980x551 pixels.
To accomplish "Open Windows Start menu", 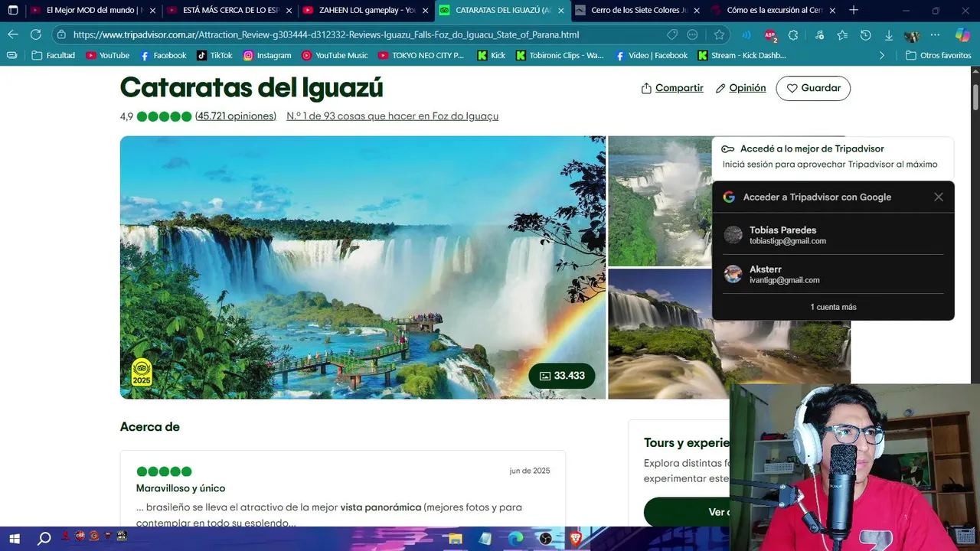I will click(x=14, y=539).
